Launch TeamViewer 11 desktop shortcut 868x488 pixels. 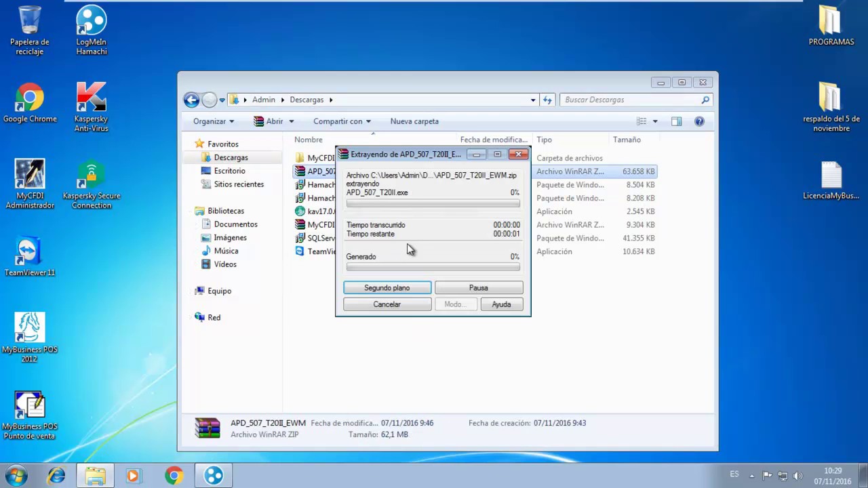click(30, 258)
